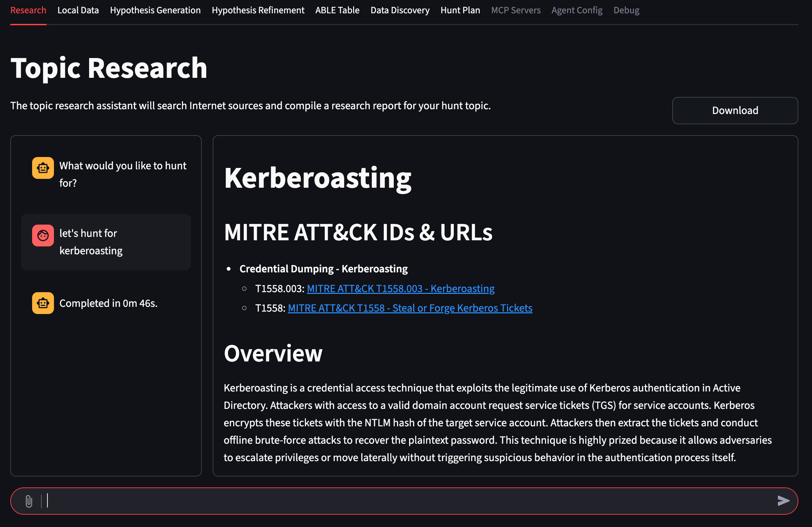Attach a file using the paperclip icon
The image size is (812, 527).
(x=28, y=501)
